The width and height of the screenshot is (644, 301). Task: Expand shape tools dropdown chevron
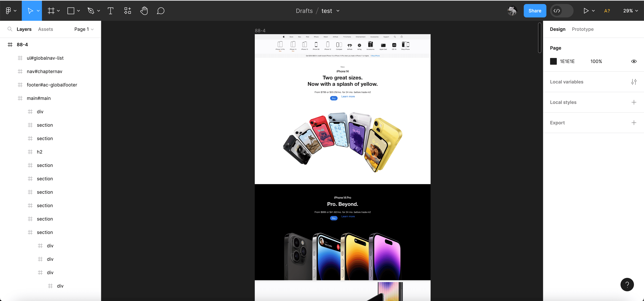(x=78, y=11)
